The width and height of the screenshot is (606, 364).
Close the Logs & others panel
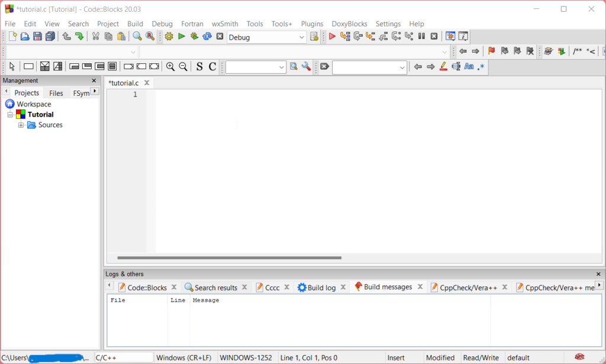click(598, 274)
